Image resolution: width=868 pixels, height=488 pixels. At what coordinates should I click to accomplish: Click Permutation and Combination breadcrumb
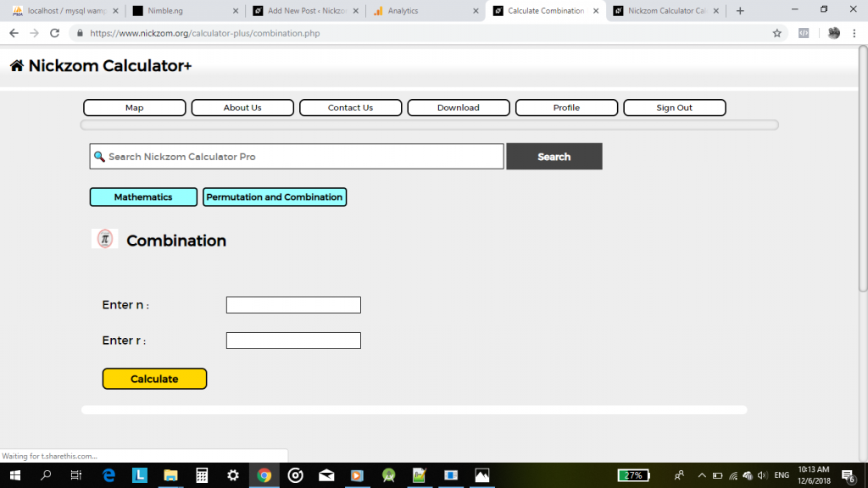coord(275,197)
